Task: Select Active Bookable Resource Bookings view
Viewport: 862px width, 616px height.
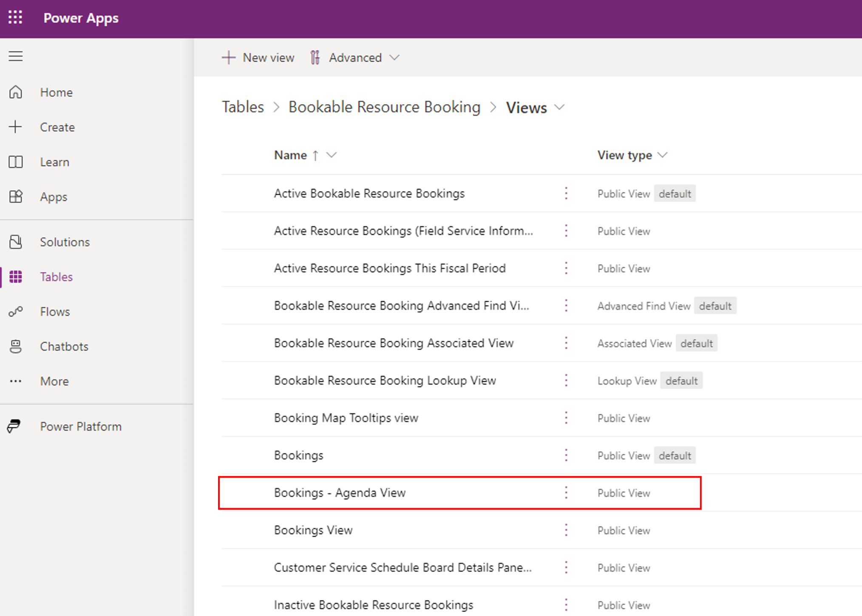Action: click(369, 193)
